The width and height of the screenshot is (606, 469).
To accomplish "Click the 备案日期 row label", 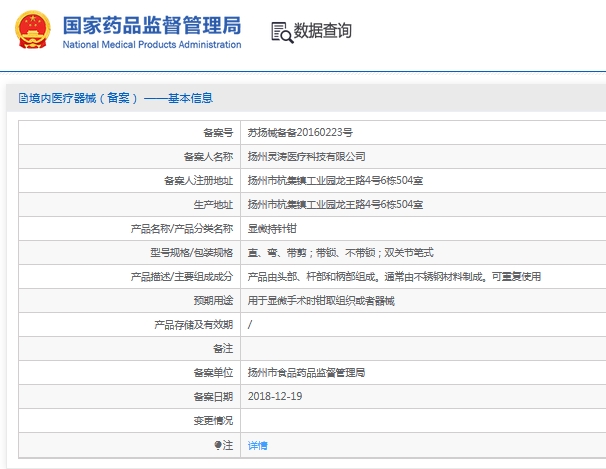I will [x=213, y=396].
